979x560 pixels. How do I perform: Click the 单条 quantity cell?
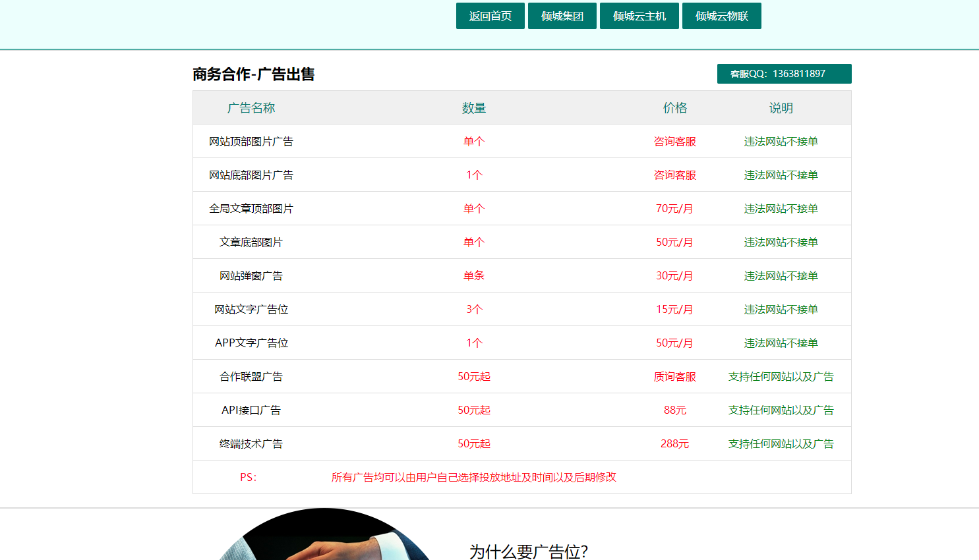point(474,276)
